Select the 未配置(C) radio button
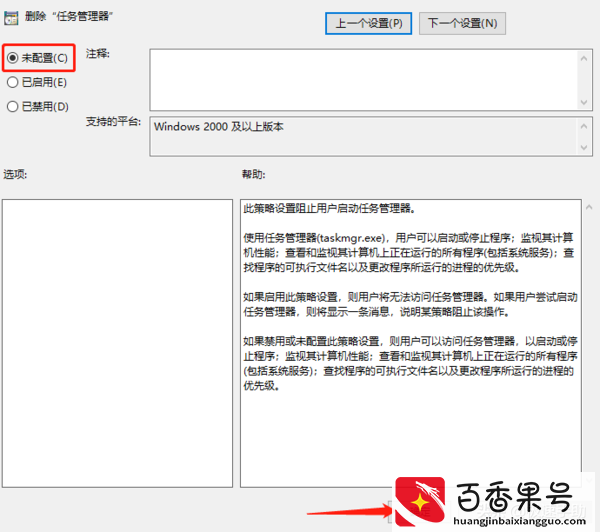Viewport: 600px width, 532px height. [38, 58]
